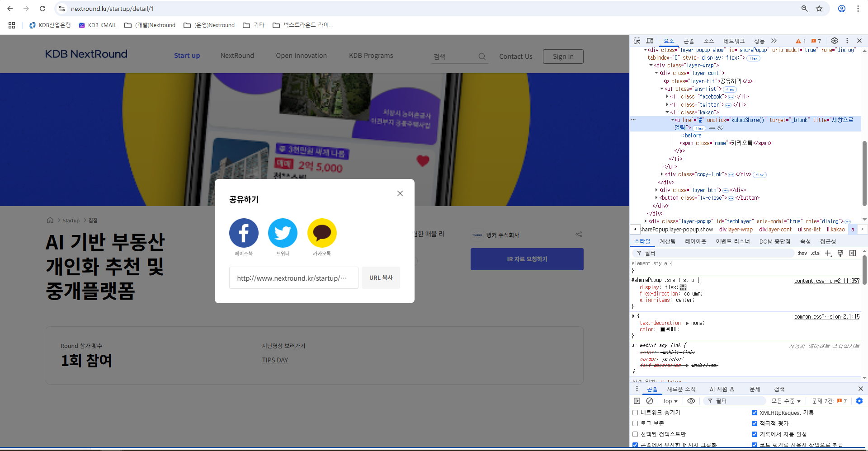Click the share icon beside the company name
The width and height of the screenshot is (868, 451).
pyautogui.click(x=579, y=235)
